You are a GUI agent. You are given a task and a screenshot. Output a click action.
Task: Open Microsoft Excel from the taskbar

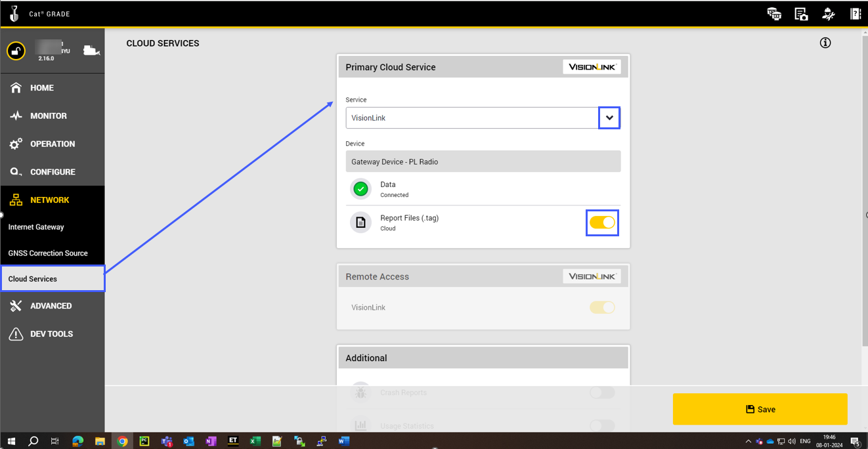[x=255, y=441]
